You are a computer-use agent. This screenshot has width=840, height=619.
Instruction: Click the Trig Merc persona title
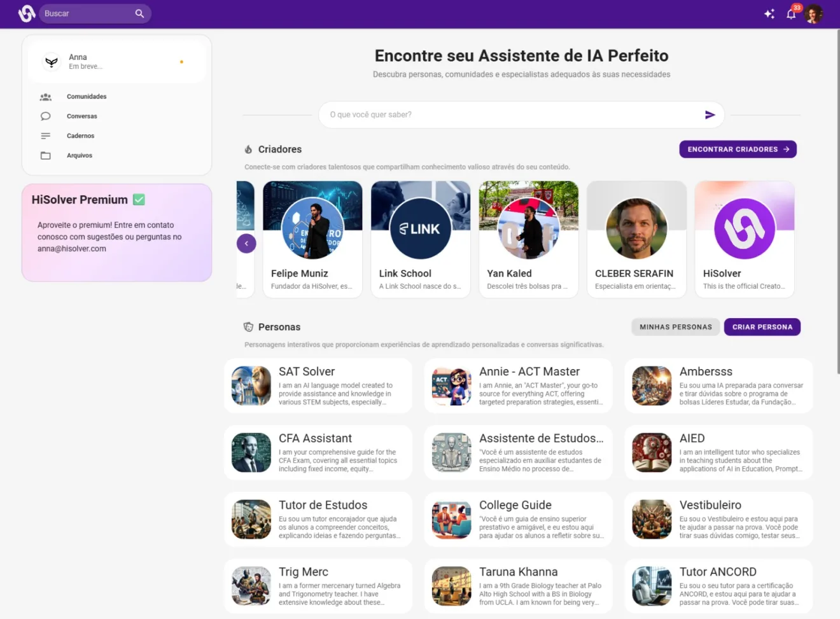(x=304, y=572)
